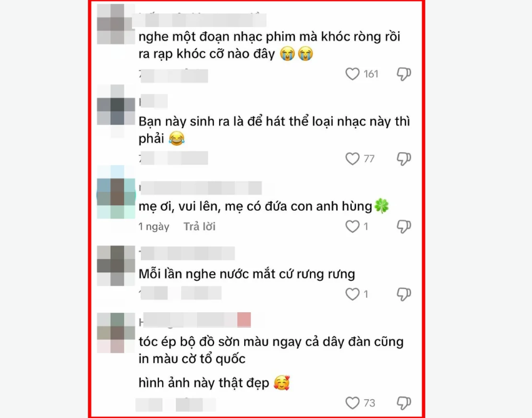Open teal avatar of 'mẹ ơi' commenter

coord(116,192)
